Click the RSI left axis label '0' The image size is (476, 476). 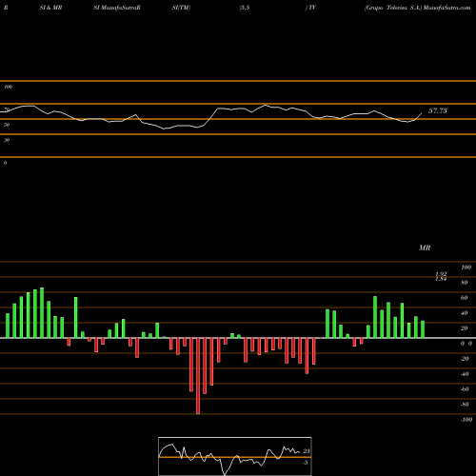click(x=5, y=163)
